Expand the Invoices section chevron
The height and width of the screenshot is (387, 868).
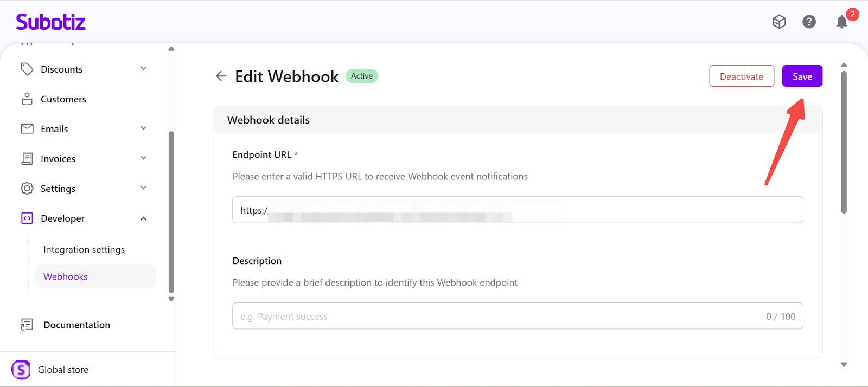click(x=144, y=158)
